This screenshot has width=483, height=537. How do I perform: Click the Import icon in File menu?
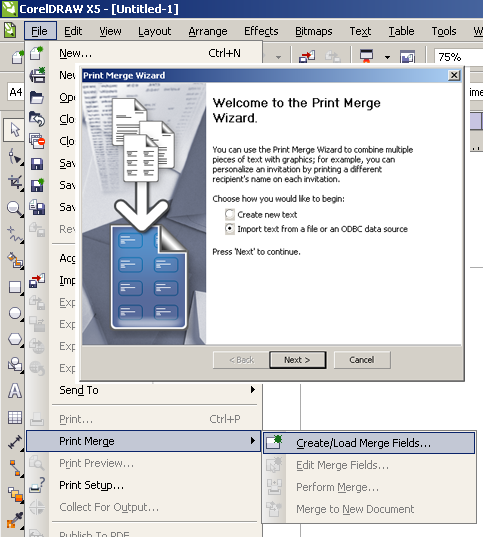pyautogui.click(x=37, y=280)
